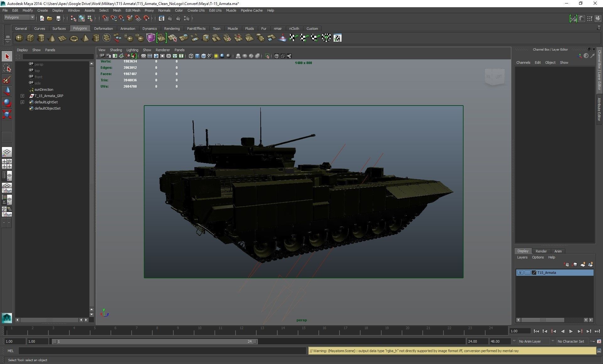
Task: Click the polygon torus shelf icon
Action: 74,38
